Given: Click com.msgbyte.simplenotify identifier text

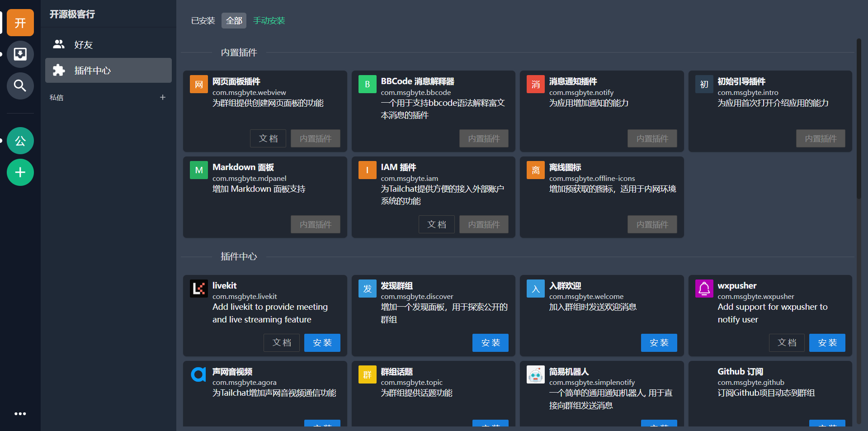Looking at the screenshot, I should click(592, 383).
